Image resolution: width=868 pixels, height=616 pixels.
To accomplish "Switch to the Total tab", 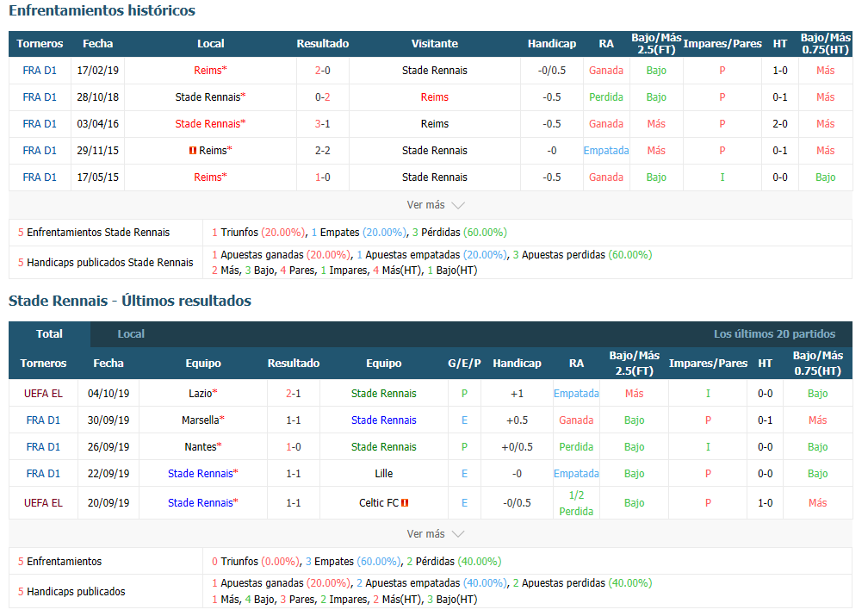I will click(x=49, y=334).
